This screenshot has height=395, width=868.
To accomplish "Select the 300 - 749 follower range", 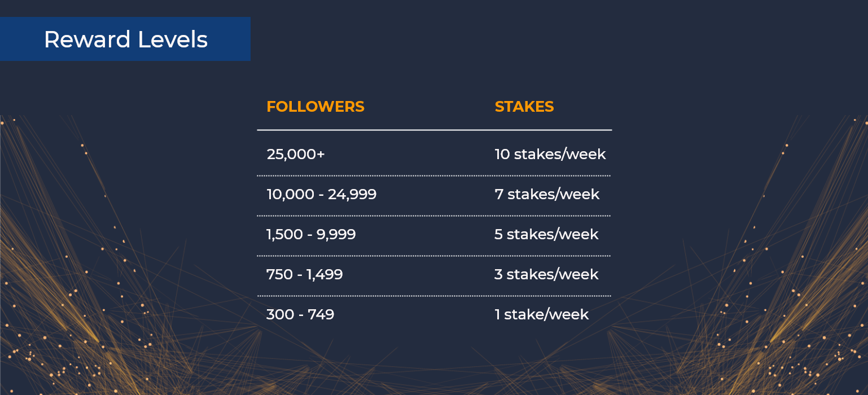I will pos(300,315).
